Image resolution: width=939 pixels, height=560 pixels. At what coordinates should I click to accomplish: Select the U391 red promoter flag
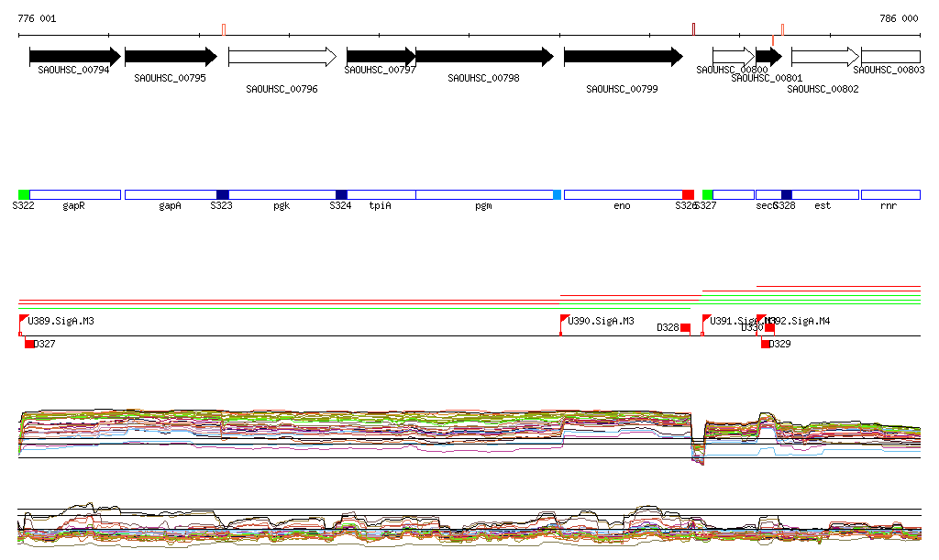click(x=707, y=319)
